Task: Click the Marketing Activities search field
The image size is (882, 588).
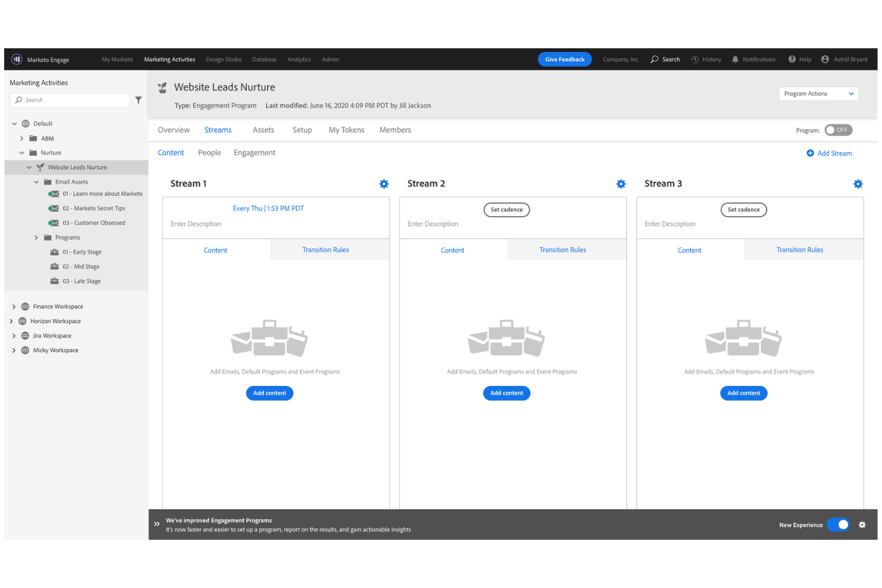Action: [70, 100]
